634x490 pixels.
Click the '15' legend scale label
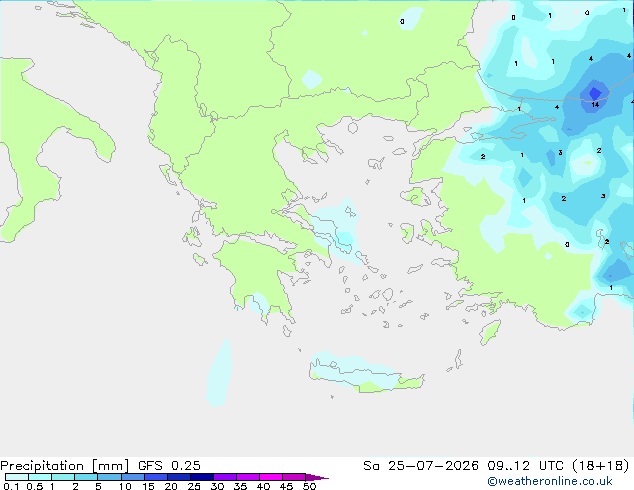pos(148,486)
